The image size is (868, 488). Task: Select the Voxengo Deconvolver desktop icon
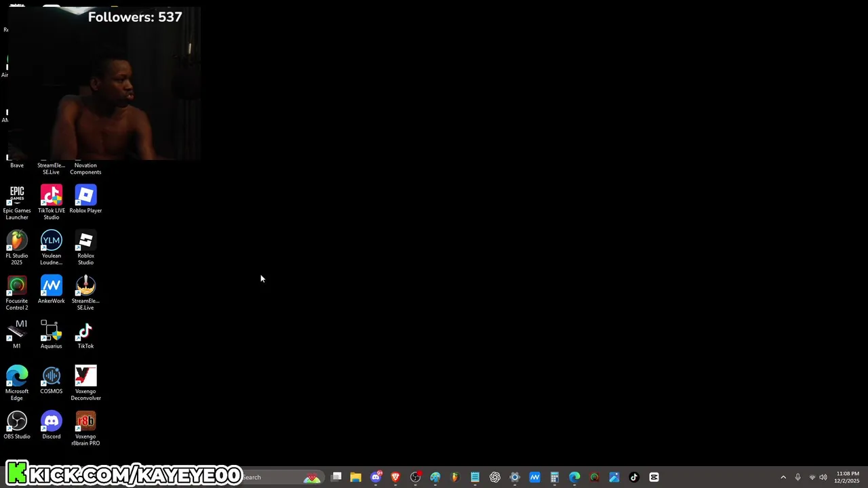coord(85,384)
